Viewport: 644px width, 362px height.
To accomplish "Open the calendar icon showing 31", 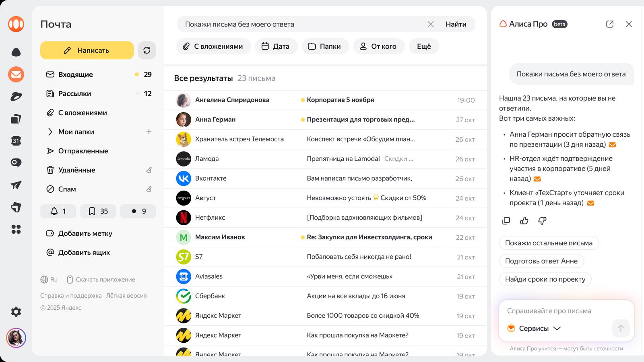I will (16, 141).
